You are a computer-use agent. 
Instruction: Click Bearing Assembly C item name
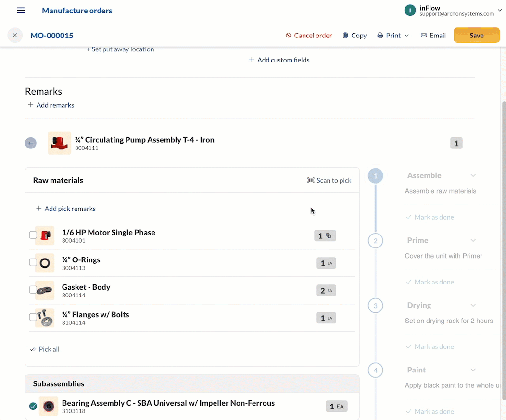[168, 403]
